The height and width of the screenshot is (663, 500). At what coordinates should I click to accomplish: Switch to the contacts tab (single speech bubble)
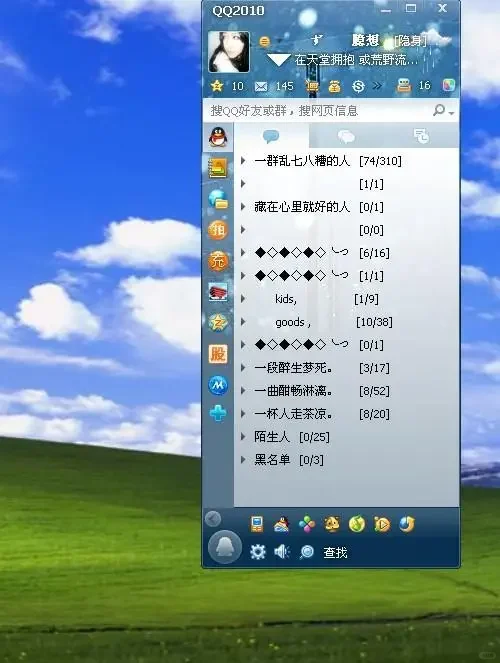(x=271, y=136)
